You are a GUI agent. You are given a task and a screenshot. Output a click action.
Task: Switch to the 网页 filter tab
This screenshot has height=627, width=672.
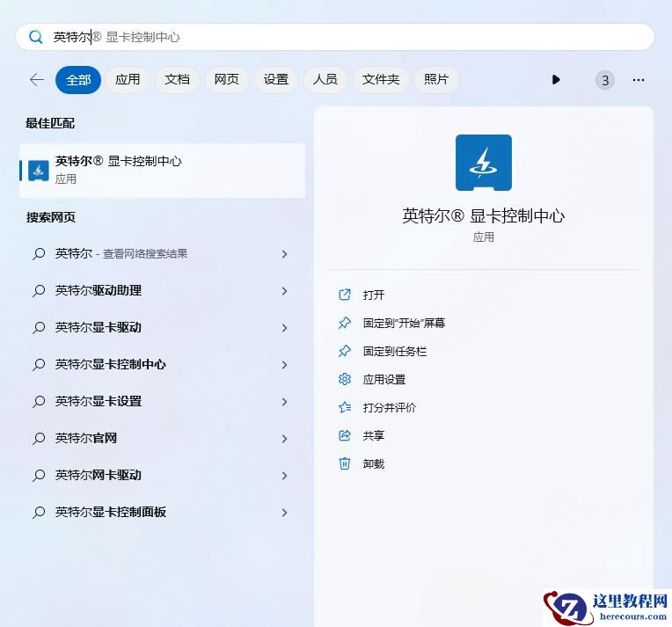coord(226,80)
